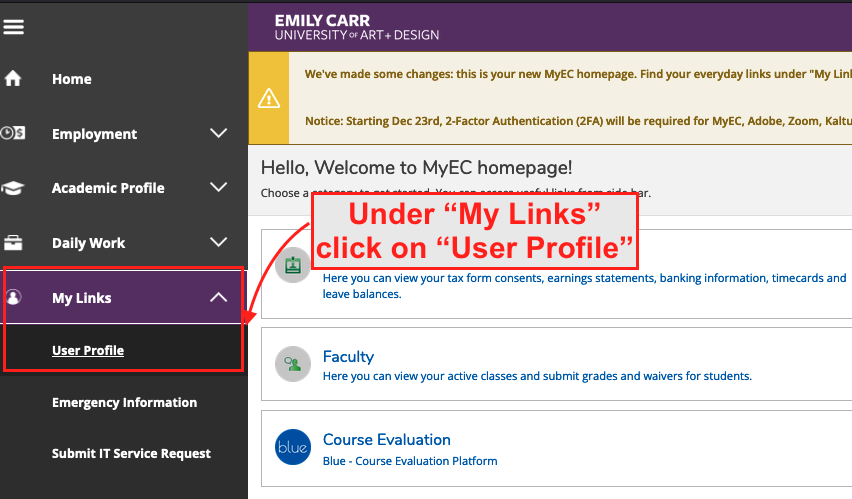Open the Faculty category link

pyautogui.click(x=348, y=356)
